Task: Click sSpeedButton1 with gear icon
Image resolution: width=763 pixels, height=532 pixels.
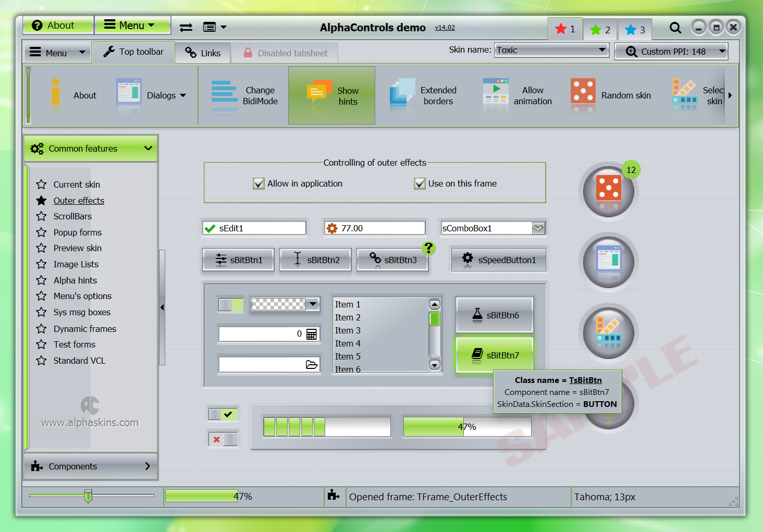Action: point(499,259)
